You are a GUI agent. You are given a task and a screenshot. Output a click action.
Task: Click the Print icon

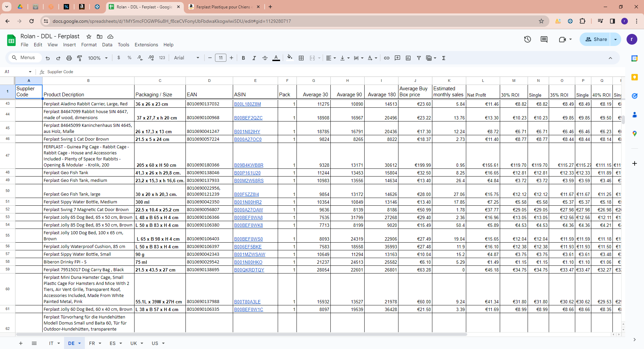(69, 58)
